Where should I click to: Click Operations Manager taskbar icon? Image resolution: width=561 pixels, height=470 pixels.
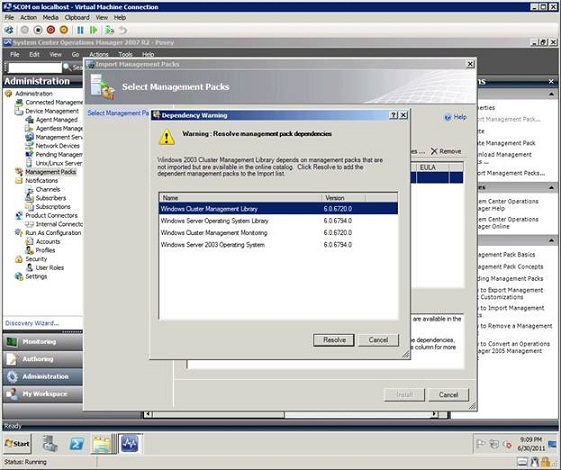130,444
